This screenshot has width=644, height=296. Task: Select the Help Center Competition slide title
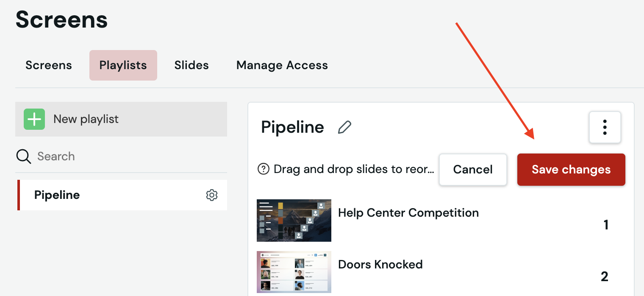[408, 213]
